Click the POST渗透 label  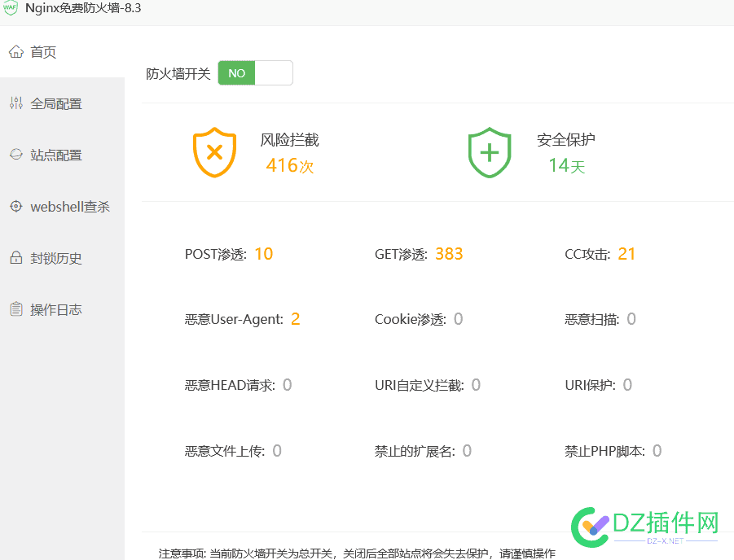(x=216, y=255)
